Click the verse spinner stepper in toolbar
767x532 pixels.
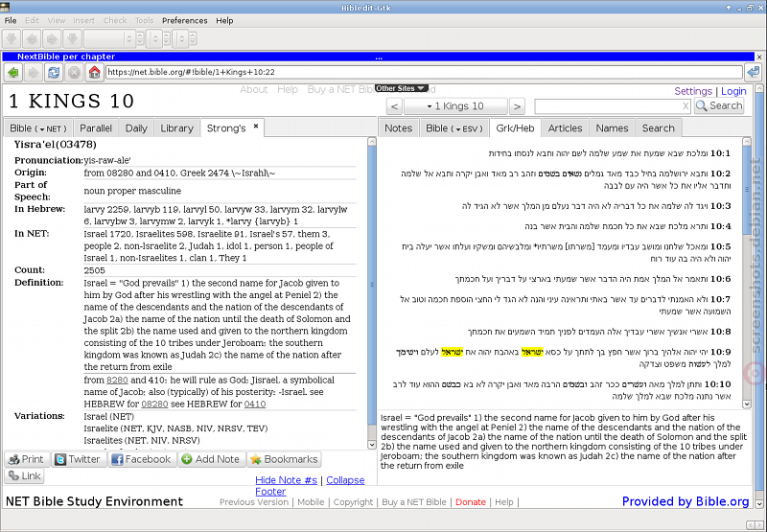point(193,38)
